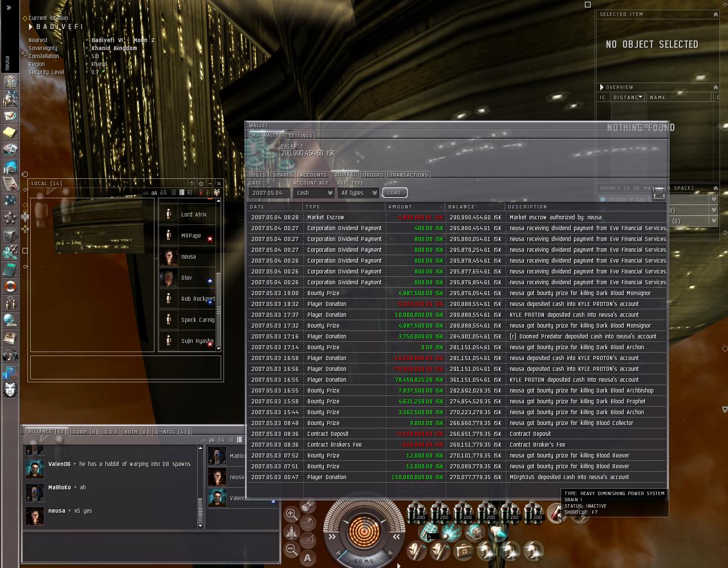This screenshot has width=728, height=568.
Task: Open the Fitting cube icon in the sidebar
Action: (x=10, y=235)
